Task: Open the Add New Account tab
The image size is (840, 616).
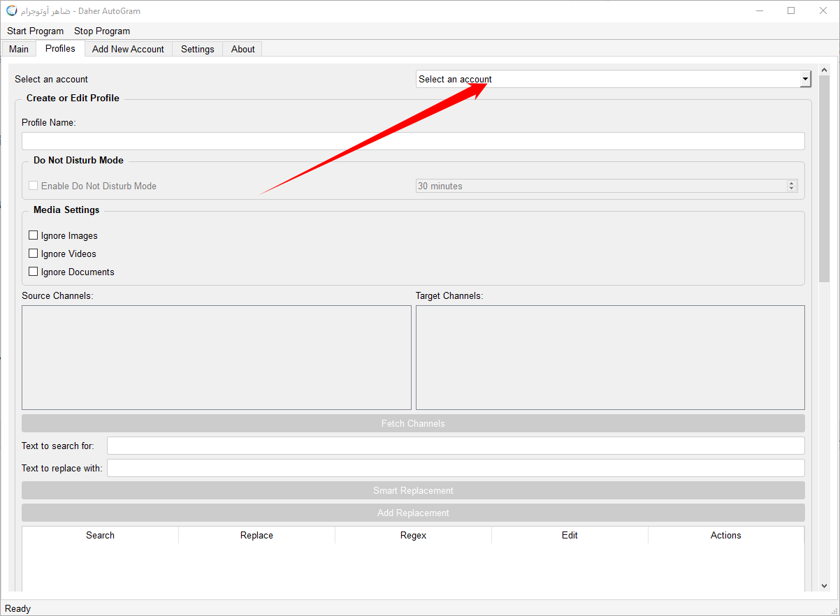Action: tap(128, 49)
